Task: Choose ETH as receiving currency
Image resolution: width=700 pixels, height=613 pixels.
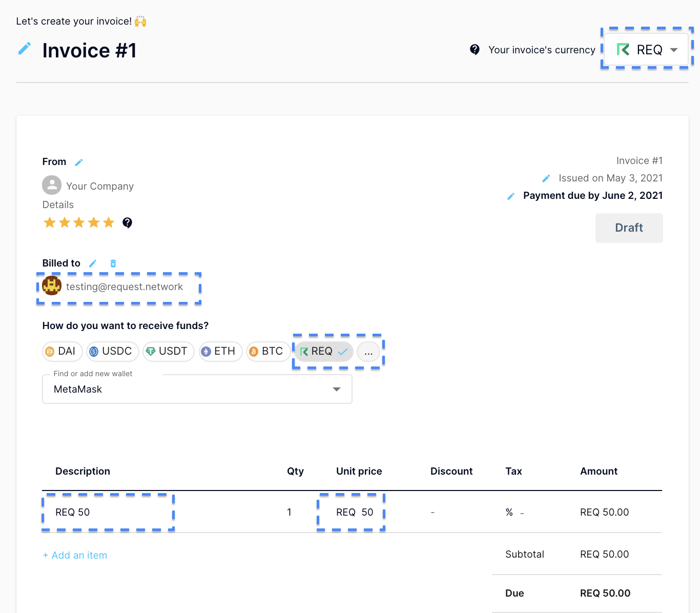Action: click(220, 351)
